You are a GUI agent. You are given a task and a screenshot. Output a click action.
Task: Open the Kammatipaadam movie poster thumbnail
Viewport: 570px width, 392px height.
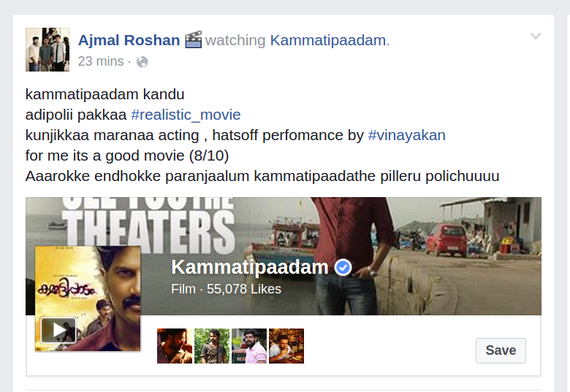88,299
